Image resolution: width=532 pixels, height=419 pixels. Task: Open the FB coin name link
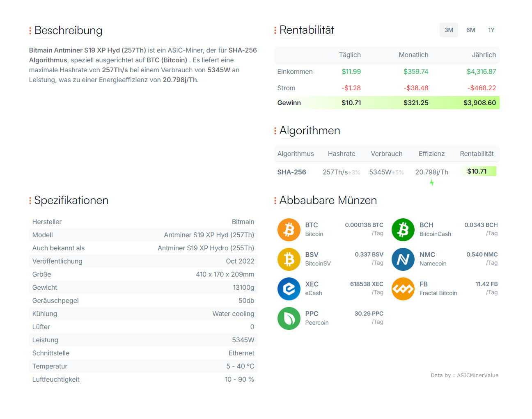pos(424,284)
